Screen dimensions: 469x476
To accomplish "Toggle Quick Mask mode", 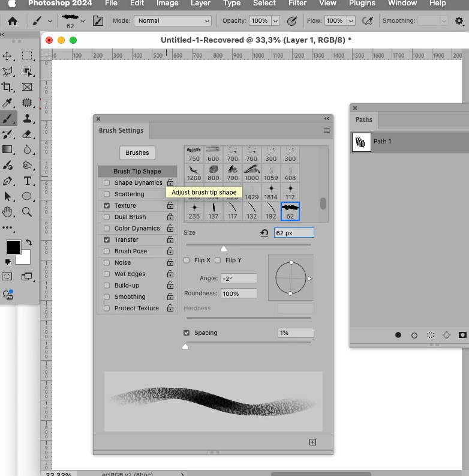I will 7,277.
